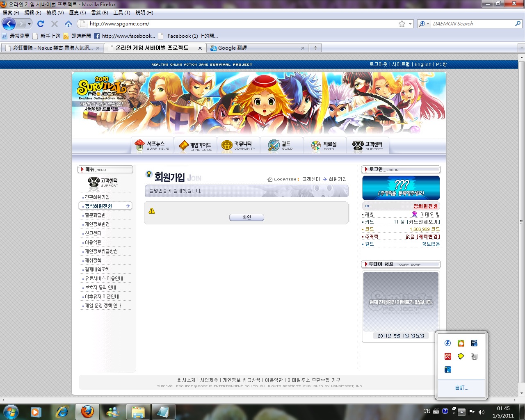Open the notepad-like taskbar app icon
Viewport: 525px width, 420px height.
tap(163, 412)
